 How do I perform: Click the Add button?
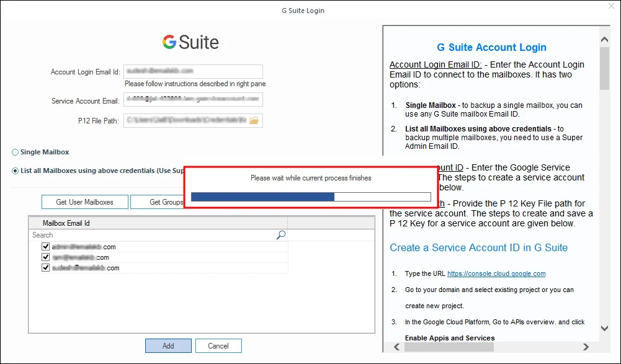[168, 346]
